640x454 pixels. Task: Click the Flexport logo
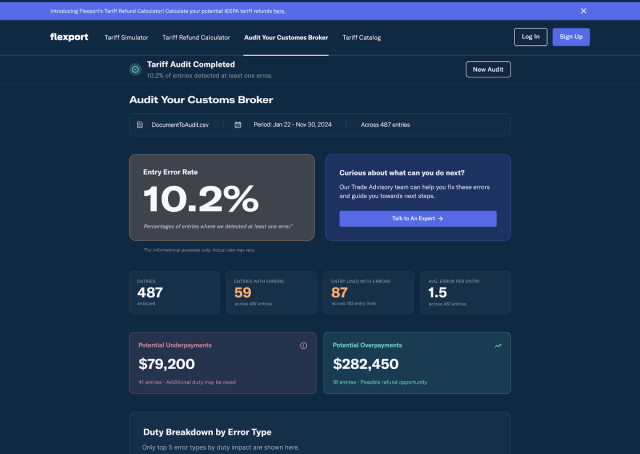click(x=69, y=37)
